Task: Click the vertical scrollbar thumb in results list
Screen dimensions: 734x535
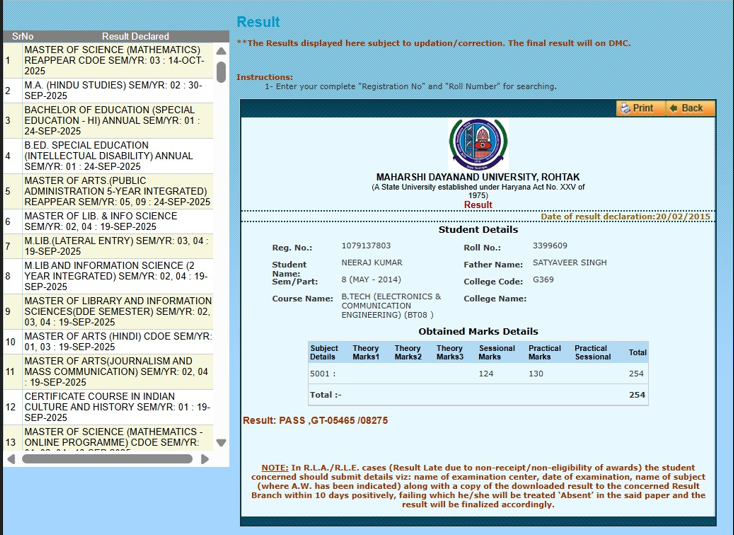Action: pyautogui.click(x=221, y=72)
